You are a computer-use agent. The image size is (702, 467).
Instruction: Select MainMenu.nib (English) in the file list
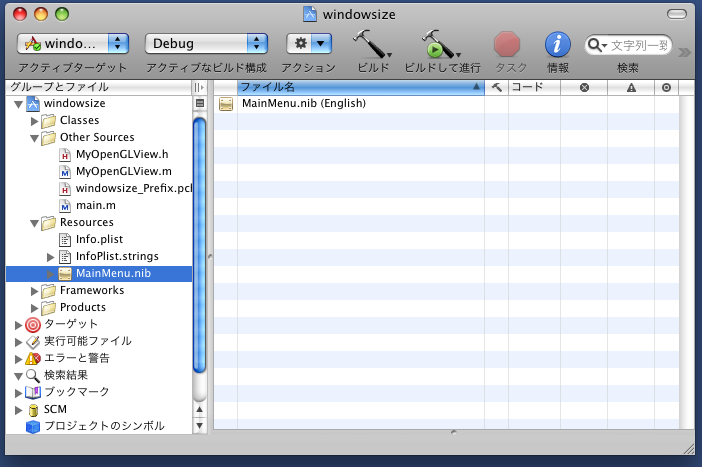tap(303, 104)
